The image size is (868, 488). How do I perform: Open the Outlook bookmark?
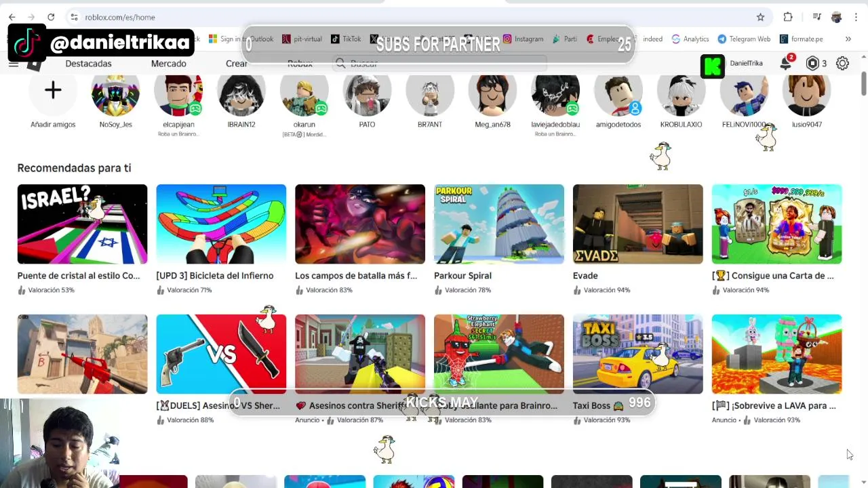click(x=262, y=39)
